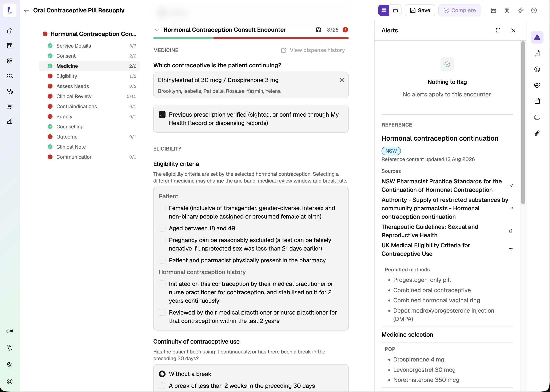Open UK Medical Eligibility Criteria source link

[x=447, y=250]
